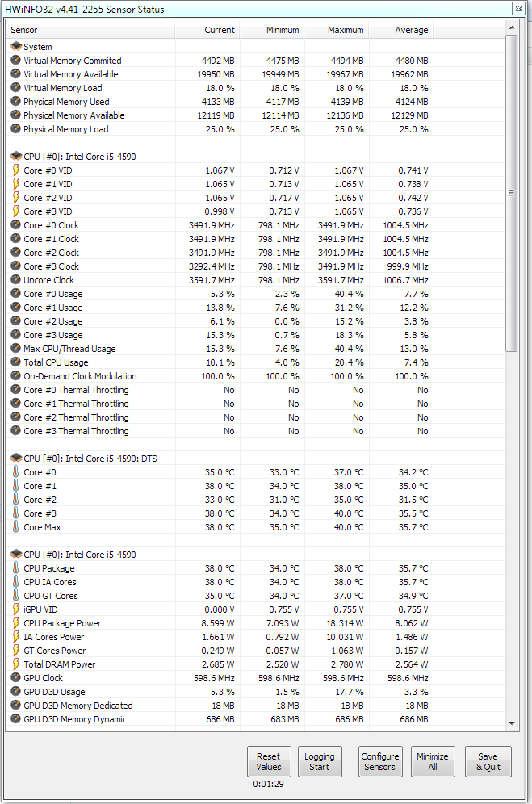Screen dimensions: 532x804
Task: Click the Average column header
Action: [x=401, y=30]
